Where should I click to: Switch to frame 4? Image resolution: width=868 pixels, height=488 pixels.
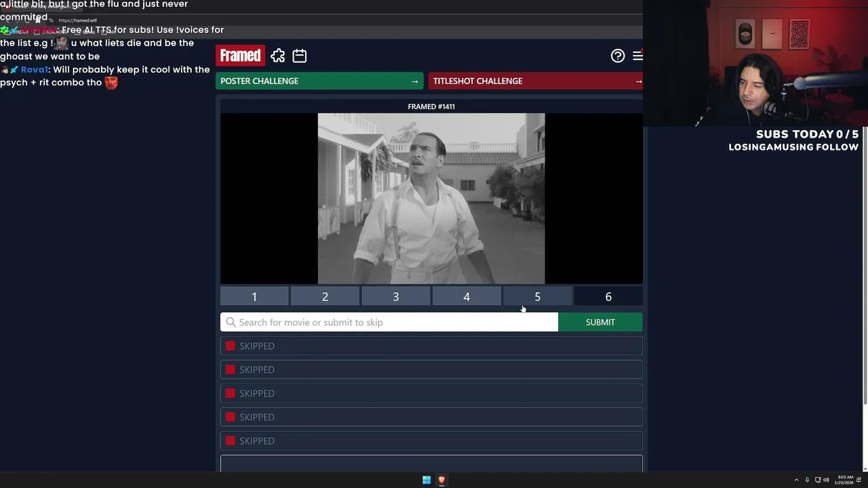[x=467, y=296]
